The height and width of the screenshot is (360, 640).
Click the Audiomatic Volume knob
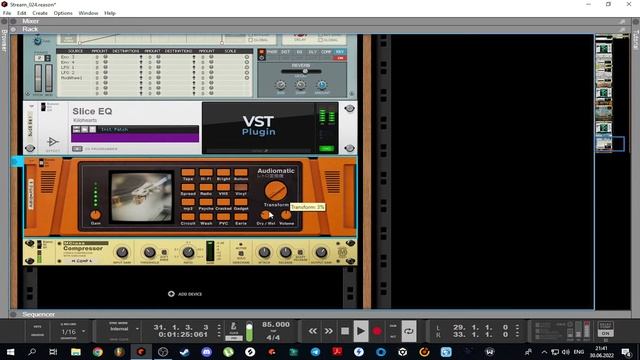[287, 215]
